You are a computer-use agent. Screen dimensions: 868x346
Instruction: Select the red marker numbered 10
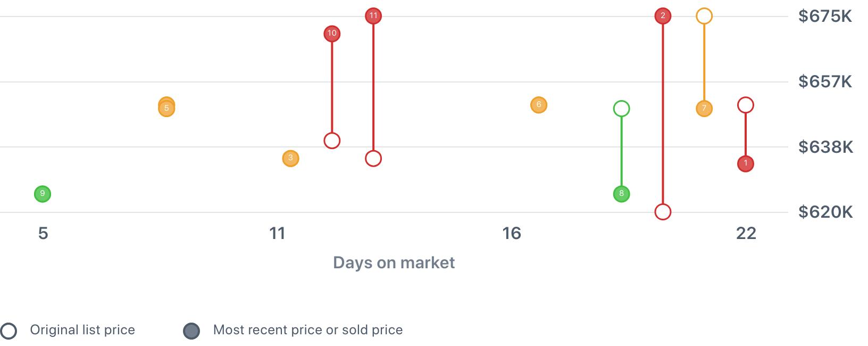click(x=332, y=34)
